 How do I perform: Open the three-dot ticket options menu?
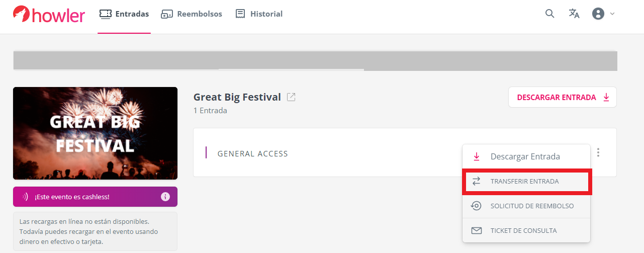tap(598, 152)
